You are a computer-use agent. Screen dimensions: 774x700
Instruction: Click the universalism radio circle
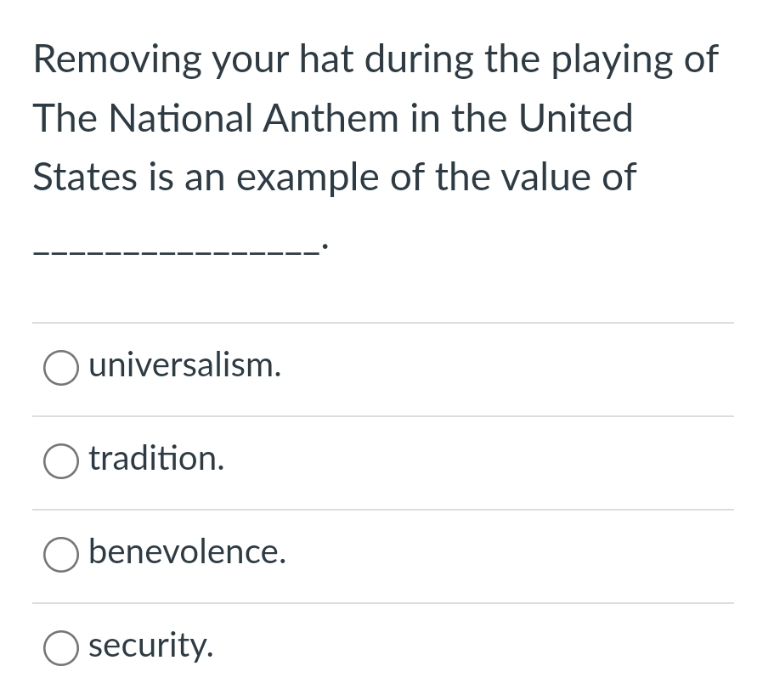coord(60,368)
